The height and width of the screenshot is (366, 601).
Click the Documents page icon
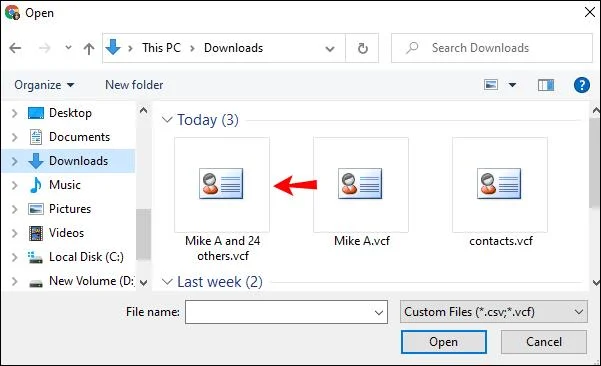(x=36, y=137)
